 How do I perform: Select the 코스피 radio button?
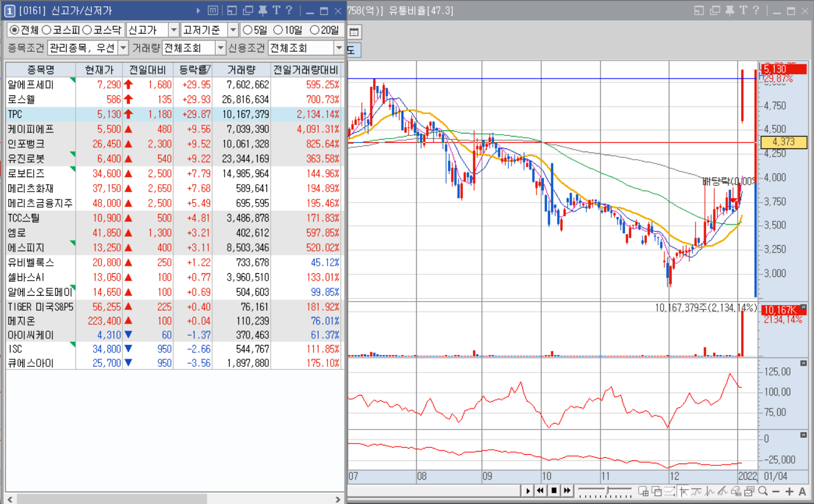coord(47,30)
